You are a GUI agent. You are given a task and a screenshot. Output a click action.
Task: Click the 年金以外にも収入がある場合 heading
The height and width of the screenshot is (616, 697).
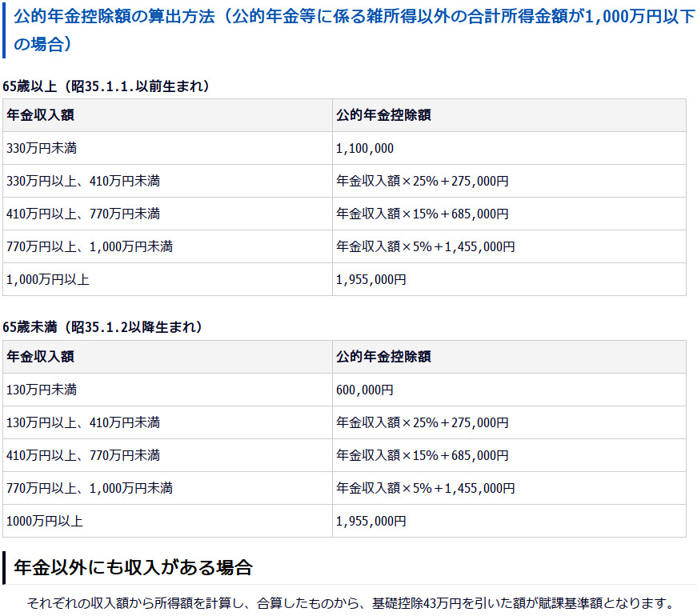(x=133, y=568)
